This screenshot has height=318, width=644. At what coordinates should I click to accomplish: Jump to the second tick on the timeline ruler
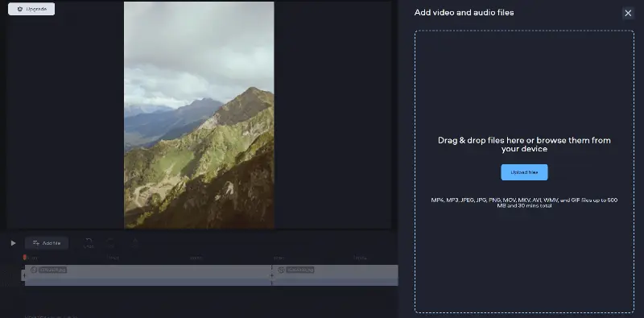[113, 258]
